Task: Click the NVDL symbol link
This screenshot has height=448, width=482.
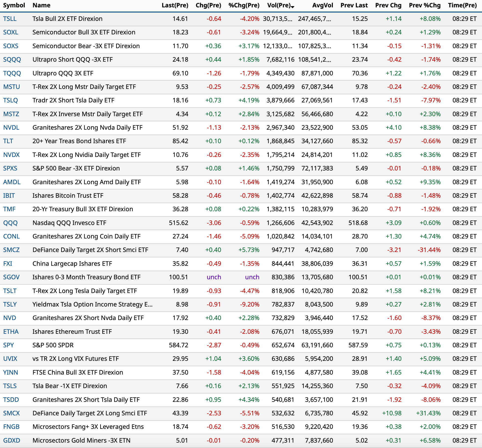Action: pos(11,128)
